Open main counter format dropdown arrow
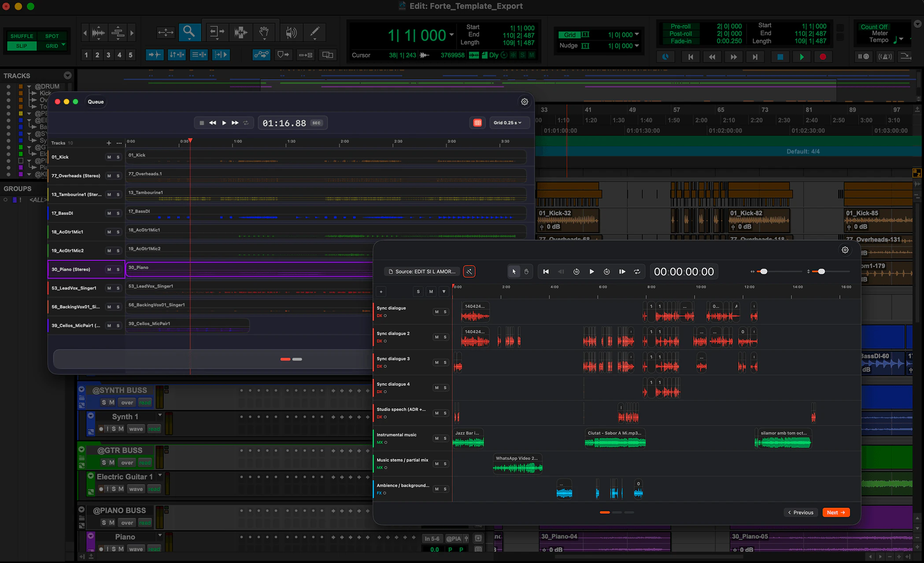This screenshot has width=924, height=563. (451, 35)
